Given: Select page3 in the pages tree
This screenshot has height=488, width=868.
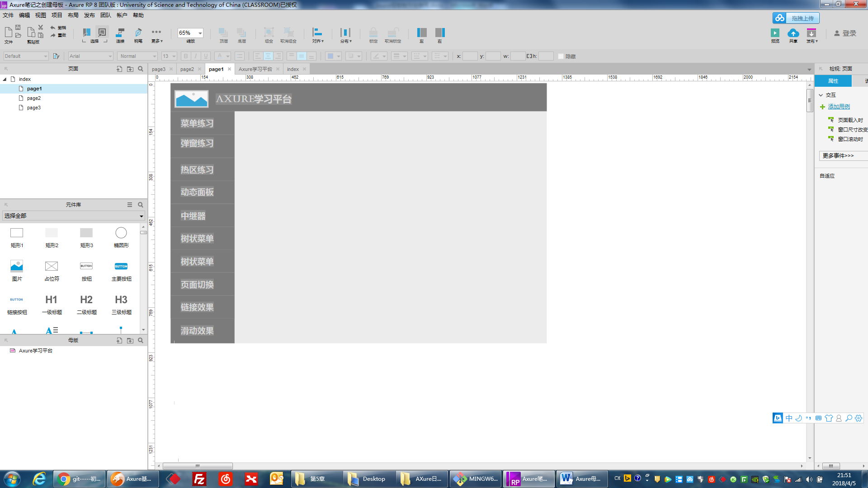Looking at the screenshot, I should (x=33, y=108).
